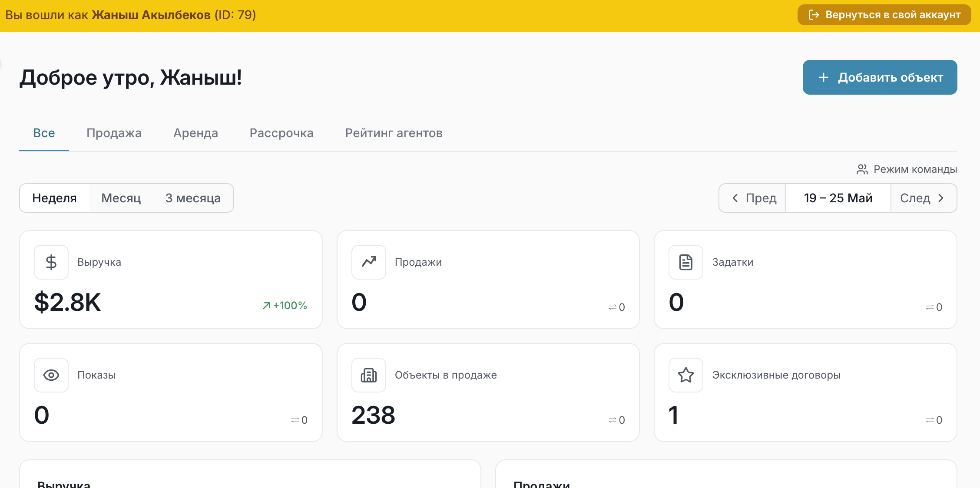This screenshot has height=488, width=980.
Task: Click the Задатки card label
Action: point(733,262)
